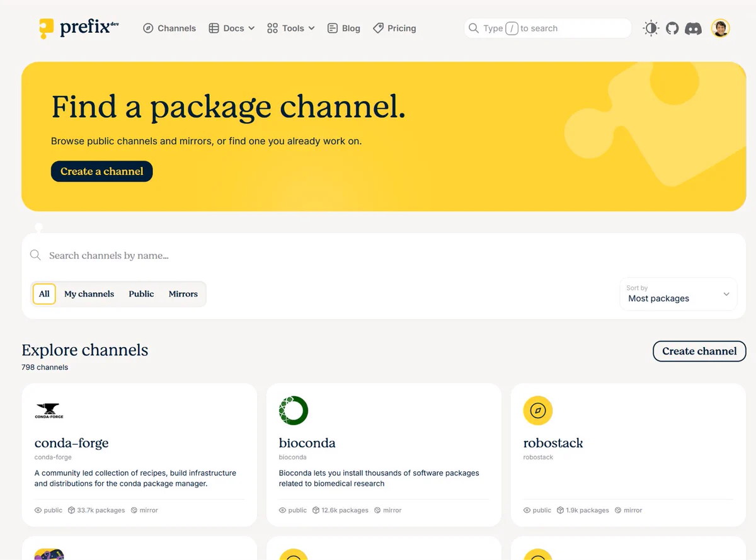Open the Sort by Most packages dropdown

[x=679, y=294]
